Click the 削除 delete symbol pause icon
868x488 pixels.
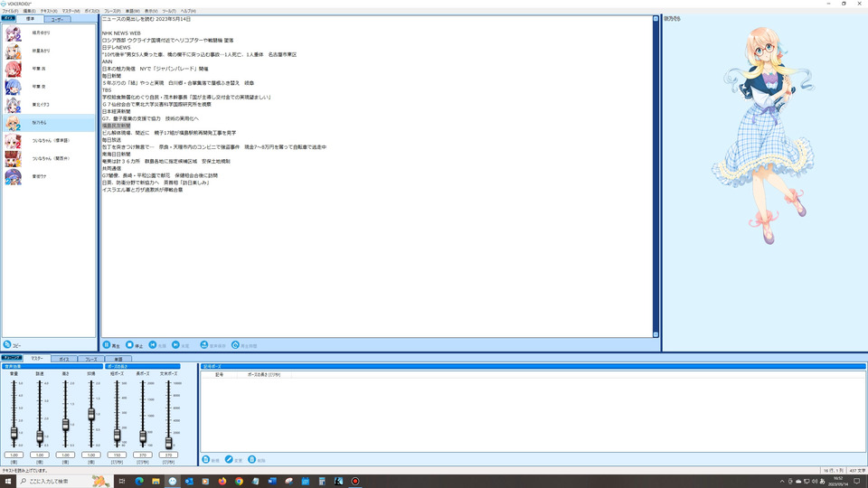[x=252, y=459]
